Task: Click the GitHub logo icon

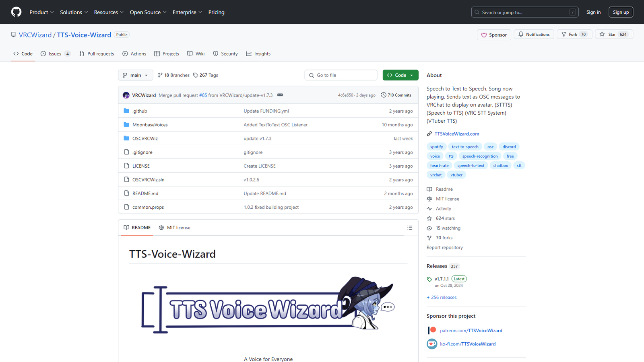Action: (16, 12)
